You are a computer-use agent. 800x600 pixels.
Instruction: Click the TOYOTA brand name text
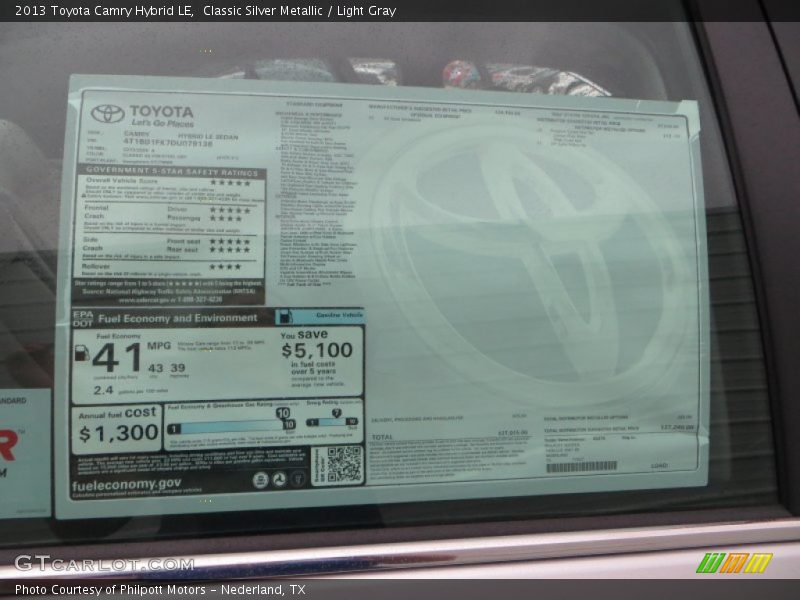point(161,112)
